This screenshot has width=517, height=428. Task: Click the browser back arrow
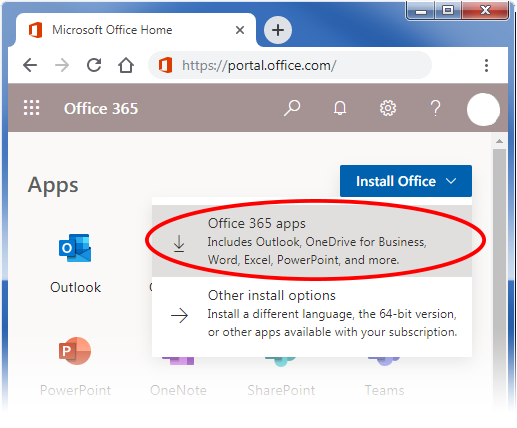[x=30, y=65]
